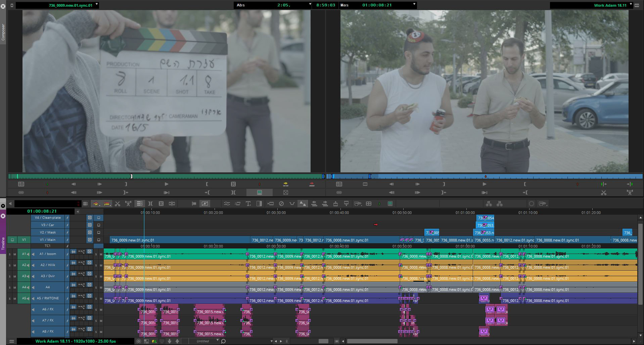Open Abs timecode display dropdown

pos(310,4)
